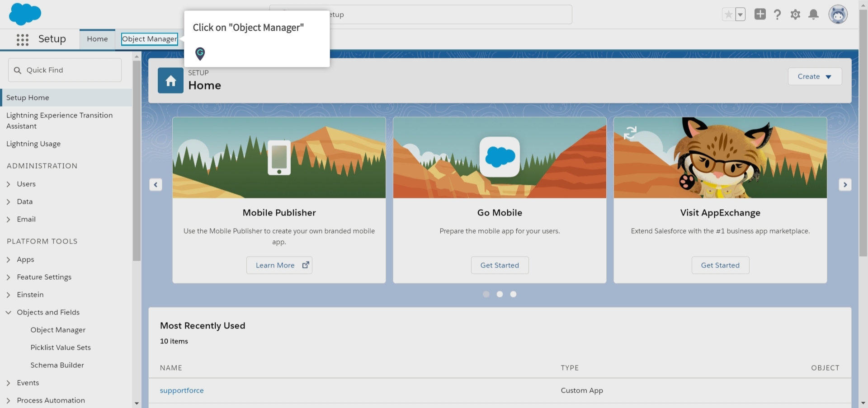The width and height of the screenshot is (868, 408).
Task: Open the user profile avatar
Action: point(838,14)
